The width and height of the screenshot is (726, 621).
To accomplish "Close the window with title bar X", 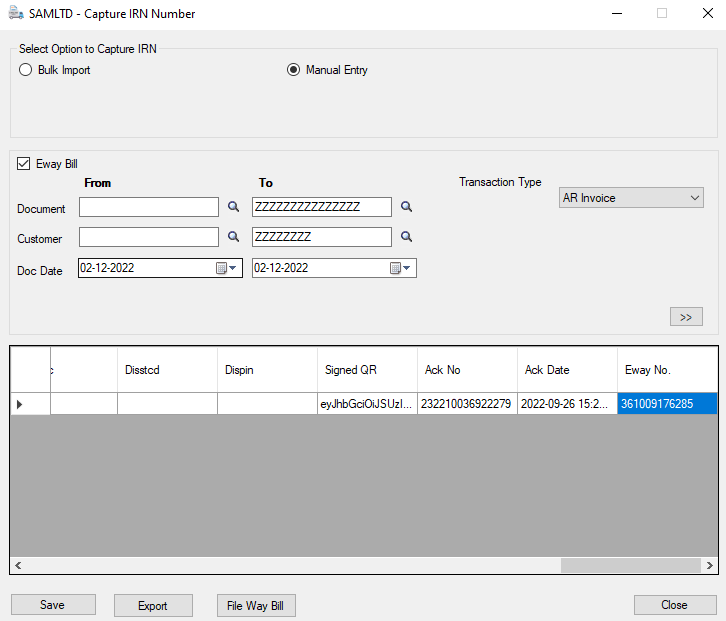I will (707, 13).
